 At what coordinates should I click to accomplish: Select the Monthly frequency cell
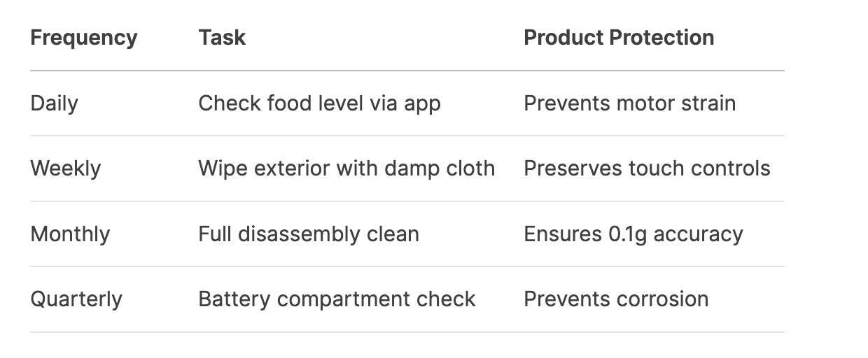tap(70, 234)
